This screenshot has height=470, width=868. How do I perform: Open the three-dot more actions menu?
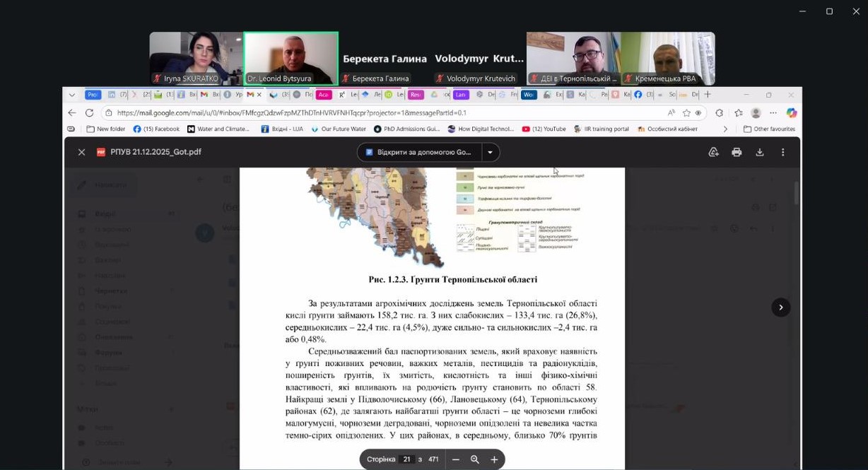[782, 152]
